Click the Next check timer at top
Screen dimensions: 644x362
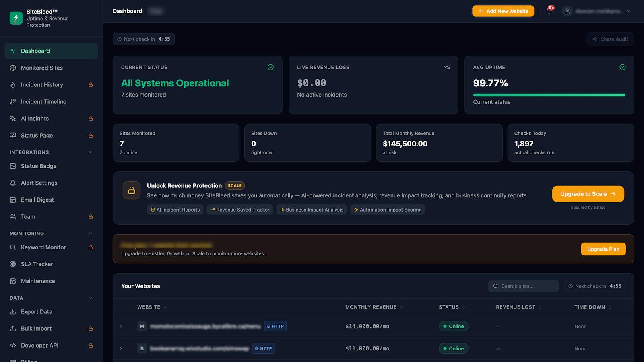[144, 39]
